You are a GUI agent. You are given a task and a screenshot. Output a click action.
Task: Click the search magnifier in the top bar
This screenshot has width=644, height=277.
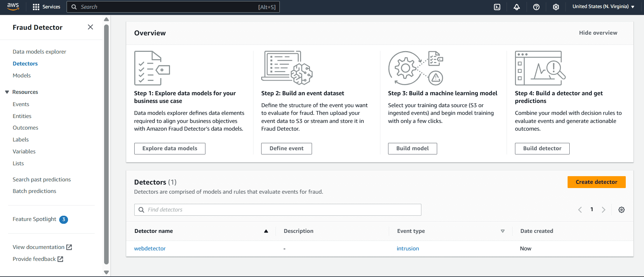pos(74,7)
